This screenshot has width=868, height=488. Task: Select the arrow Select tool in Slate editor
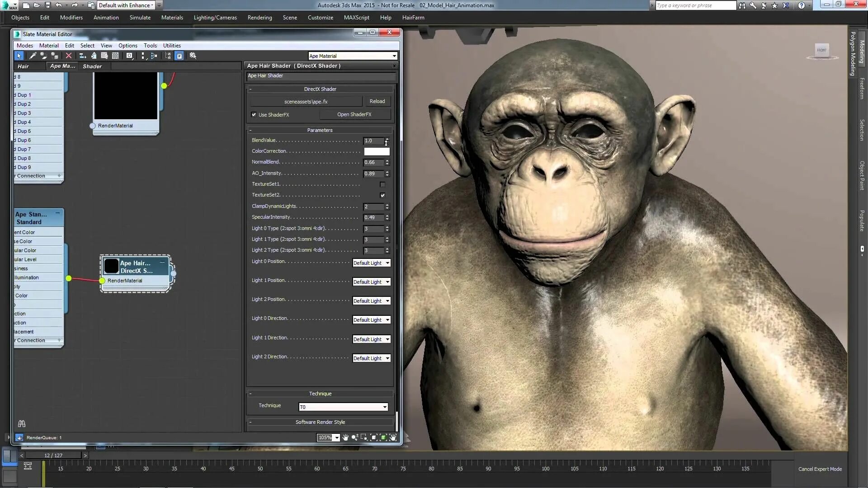pos(19,56)
